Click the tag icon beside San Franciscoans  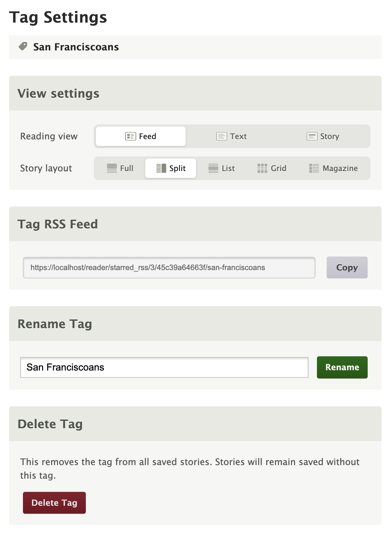coord(23,47)
